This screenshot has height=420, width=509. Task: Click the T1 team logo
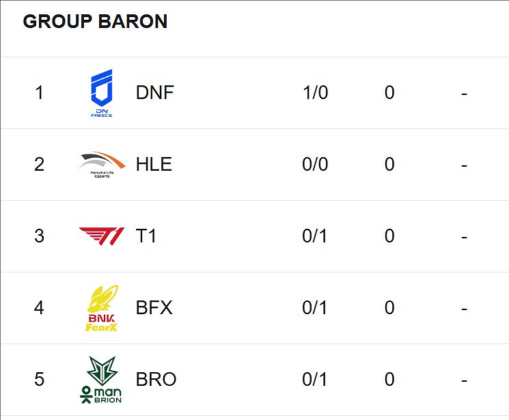[x=102, y=236]
